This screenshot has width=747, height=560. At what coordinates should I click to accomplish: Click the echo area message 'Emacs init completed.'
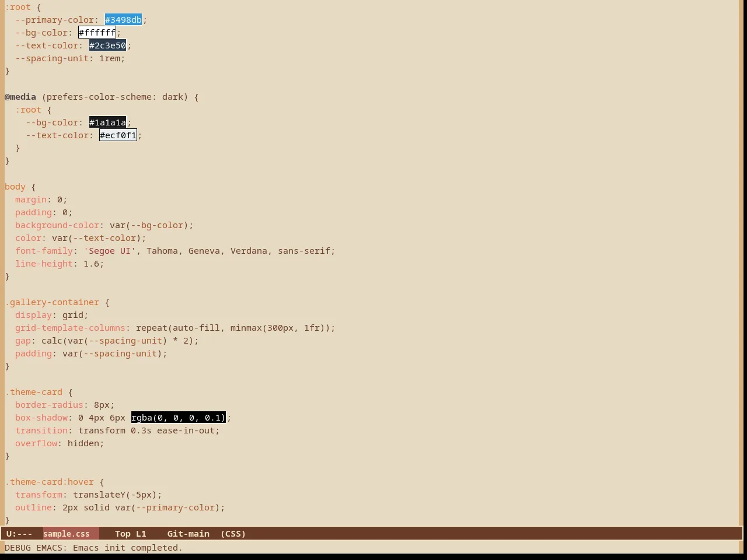click(x=128, y=548)
